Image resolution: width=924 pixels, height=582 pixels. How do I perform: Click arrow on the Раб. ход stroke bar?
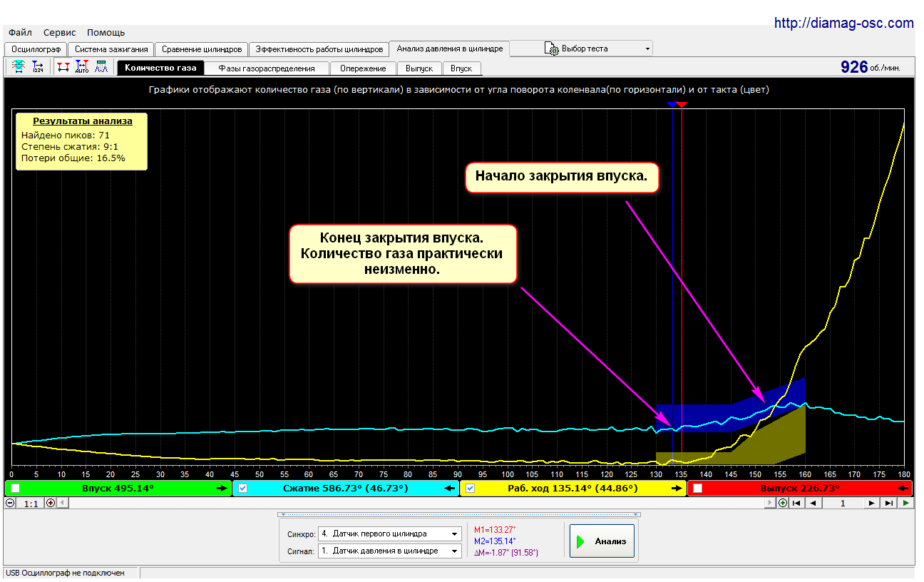[x=677, y=489]
